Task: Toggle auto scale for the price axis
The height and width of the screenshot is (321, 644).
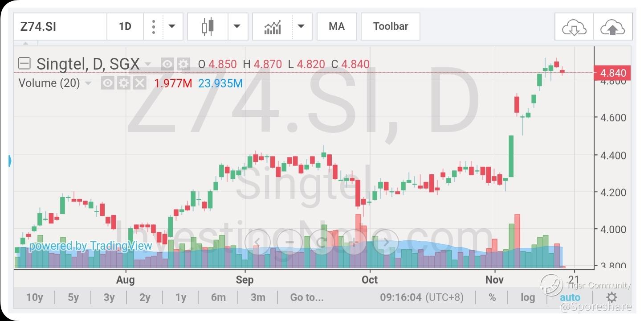Action: click(x=570, y=297)
